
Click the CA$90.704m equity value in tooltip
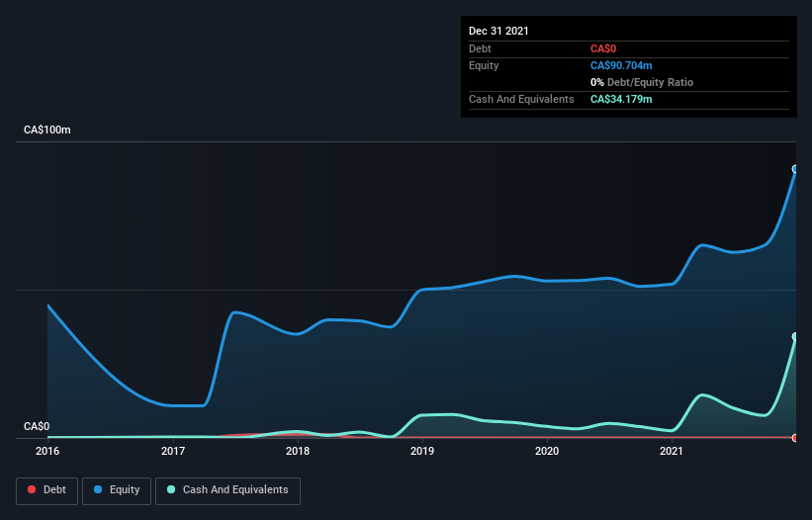pyautogui.click(x=621, y=65)
